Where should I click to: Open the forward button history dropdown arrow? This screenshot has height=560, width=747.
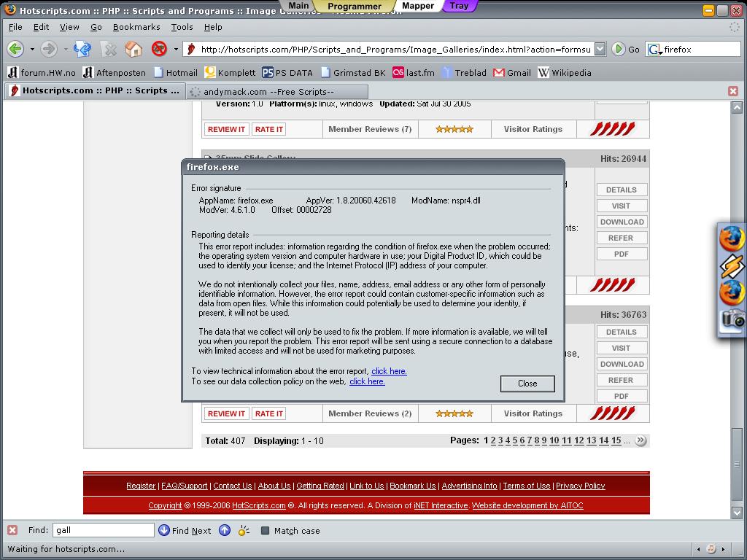pyautogui.click(x=66, y=49)
